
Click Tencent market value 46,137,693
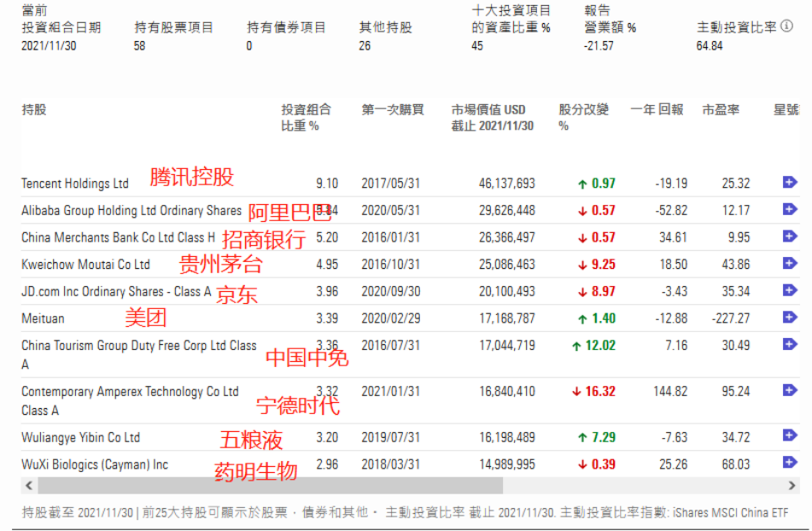tap(507, 184)
